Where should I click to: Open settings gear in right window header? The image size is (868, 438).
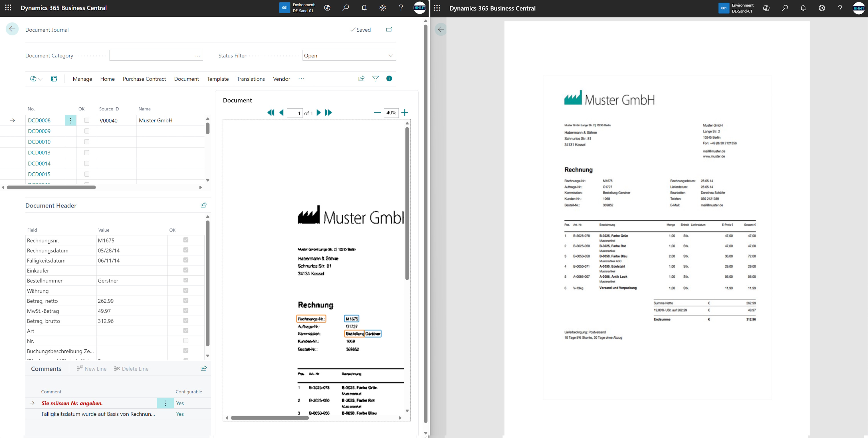click(x=821, y=8)
